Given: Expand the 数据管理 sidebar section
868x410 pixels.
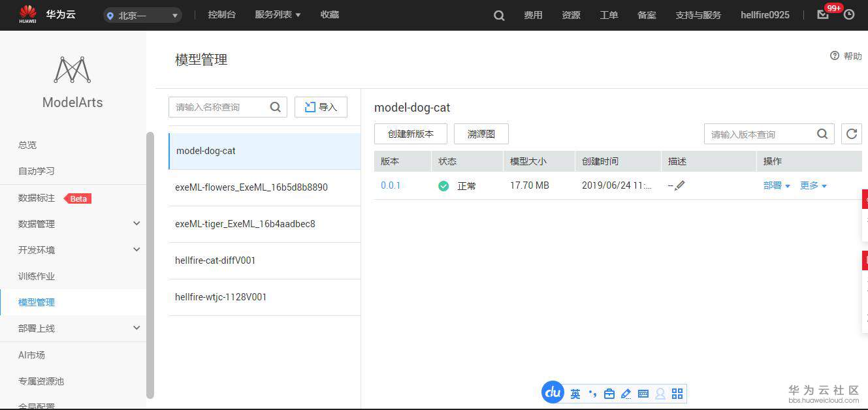Looking at the screenshot, I should click(x=137, y=223).
